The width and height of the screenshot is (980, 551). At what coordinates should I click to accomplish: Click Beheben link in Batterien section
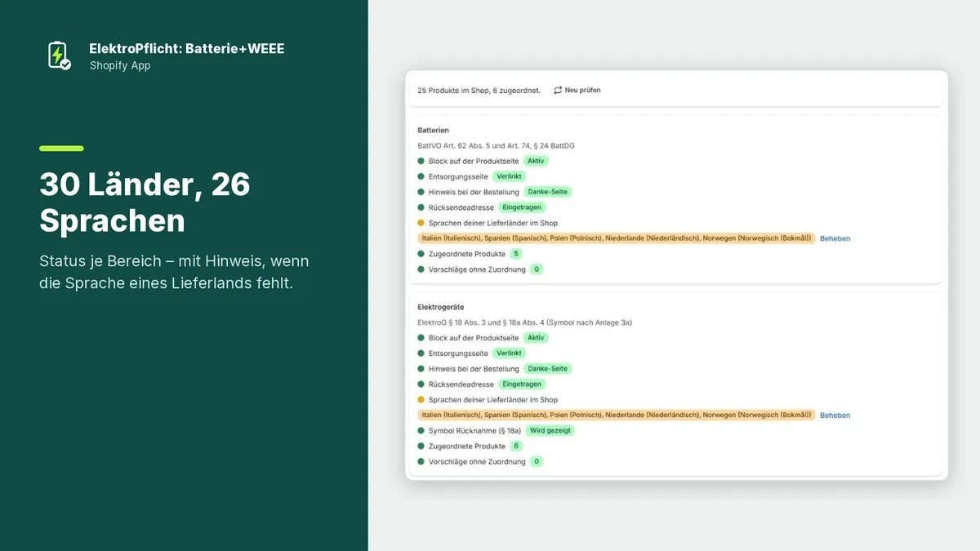[x=835, y=238]
